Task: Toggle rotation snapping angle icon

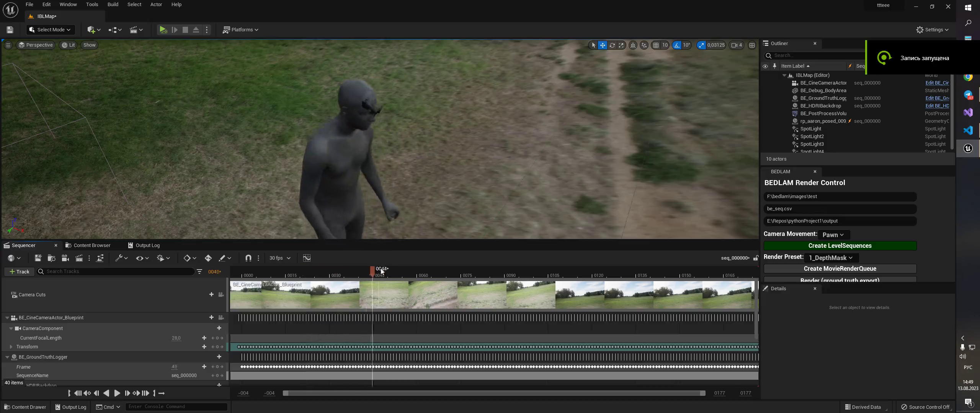Action: point(677,45)
